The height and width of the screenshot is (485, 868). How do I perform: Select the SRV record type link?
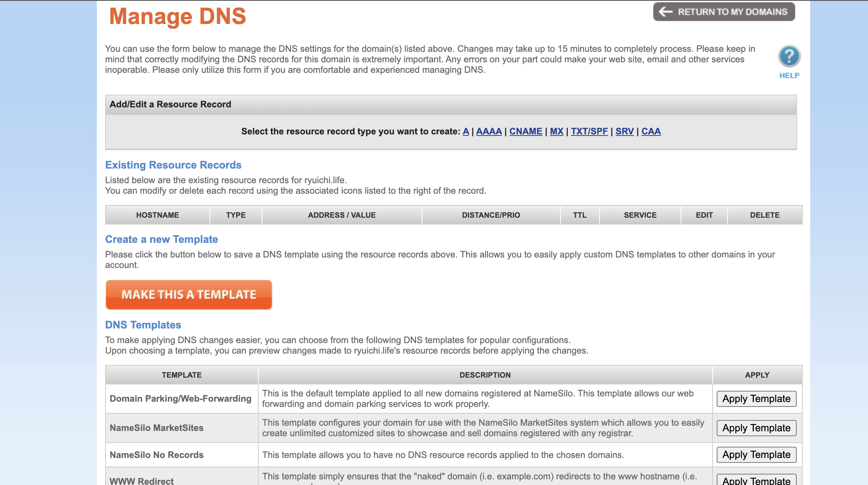tap(624, 131)
